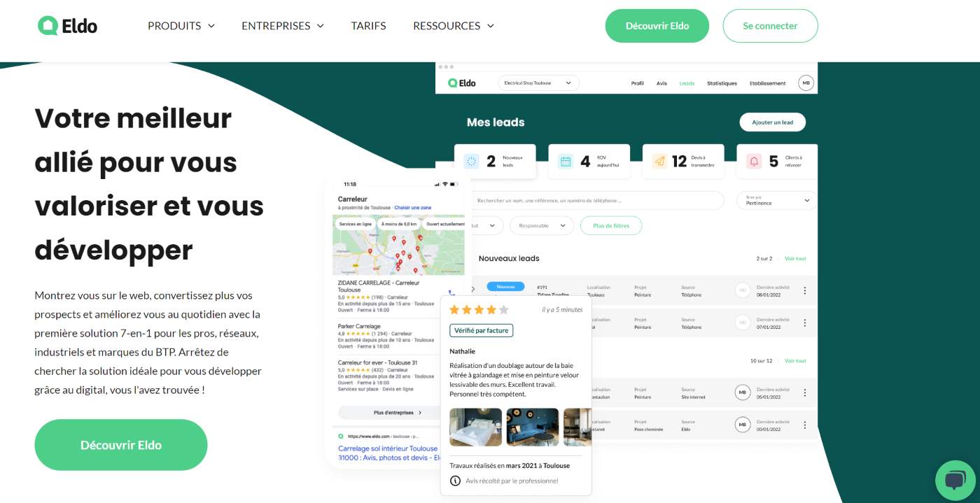Click the Ajouter un lead button
980x503 pixels.
pos(773,122)
